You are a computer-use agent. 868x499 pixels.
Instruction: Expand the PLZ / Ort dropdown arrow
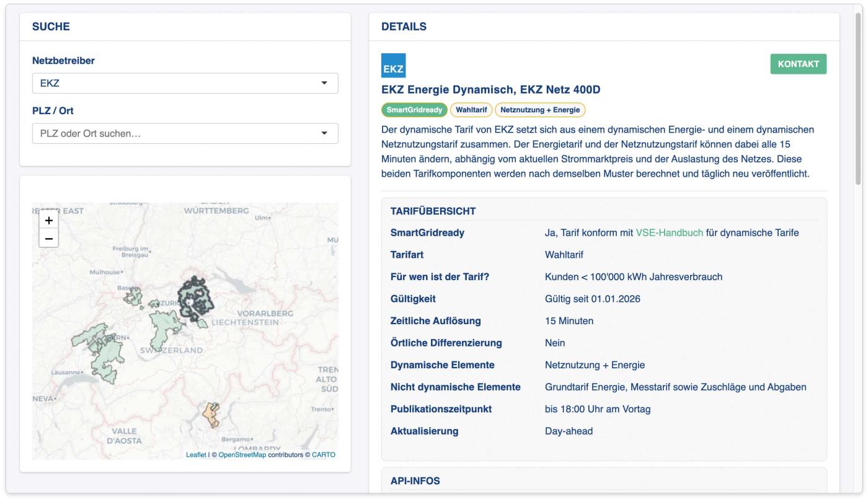(x=324, y=133)
